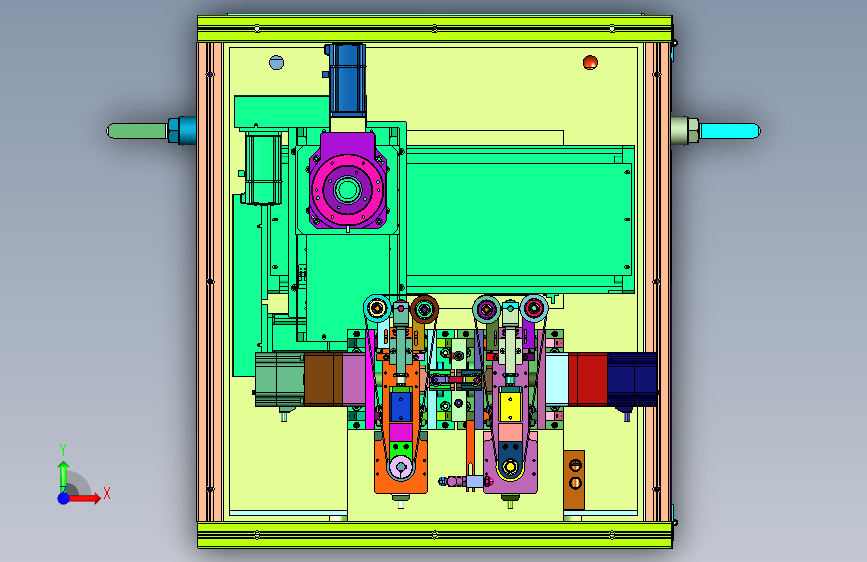The image size is (867, 562).
Task: Select the yellow block inside the pink arm
Action: 510,406
